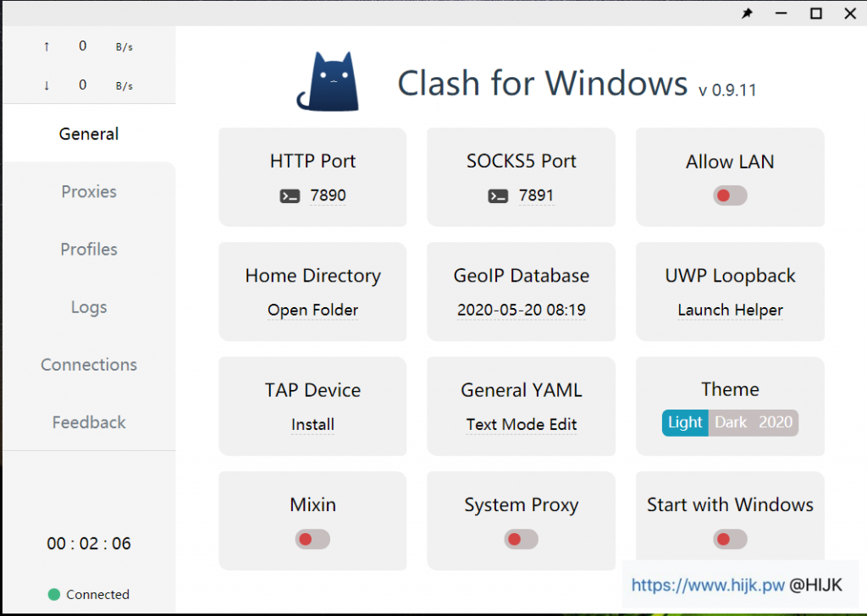The width and height of the screenshot is (867, 616).
Task: Switch to the Connections tab
Action: tap(88, 365)
